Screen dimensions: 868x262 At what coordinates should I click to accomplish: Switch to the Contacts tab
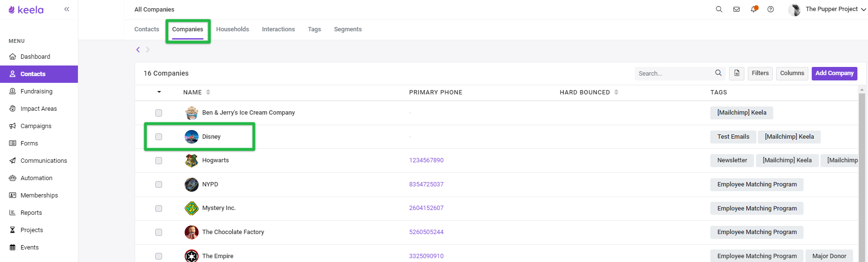[147, 29]
